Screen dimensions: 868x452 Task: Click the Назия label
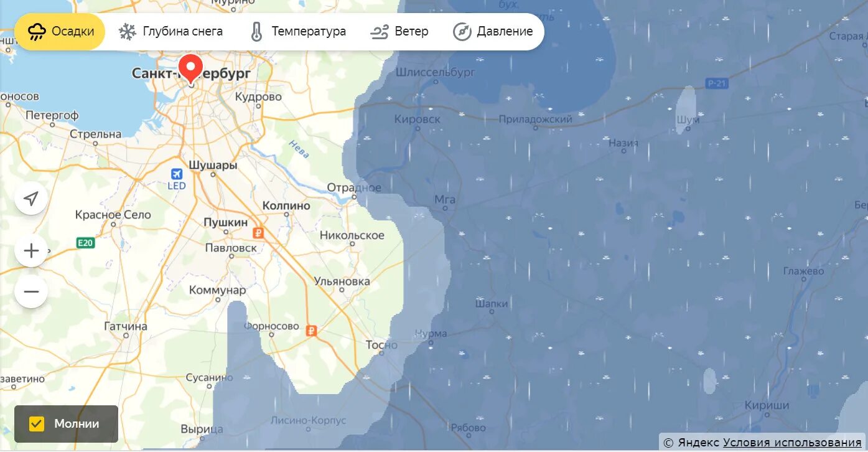click(623, 143)
